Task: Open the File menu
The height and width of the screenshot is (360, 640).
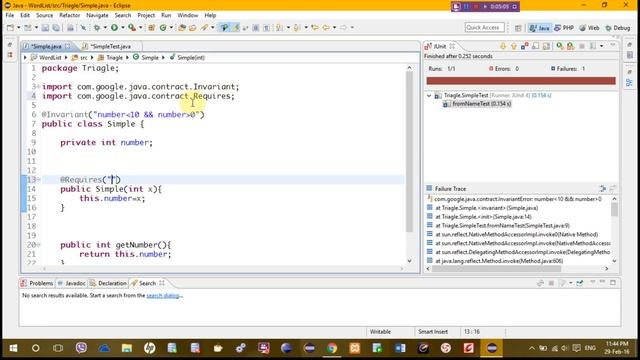Action: click(x=10, y=15)
